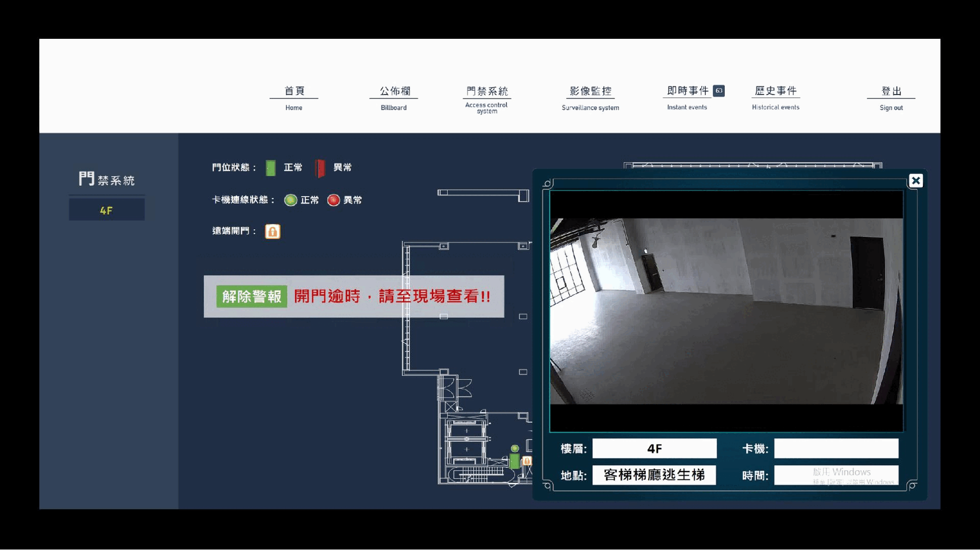Screen dimensions: 980x550
Task: Click green card reader status dot on map
Action: [x=515, y=448]
